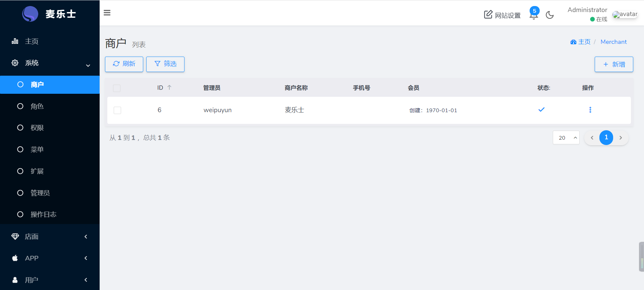Expand the 用户 menu chevron
The image size is (644, 290).
[x=86, y=280]
